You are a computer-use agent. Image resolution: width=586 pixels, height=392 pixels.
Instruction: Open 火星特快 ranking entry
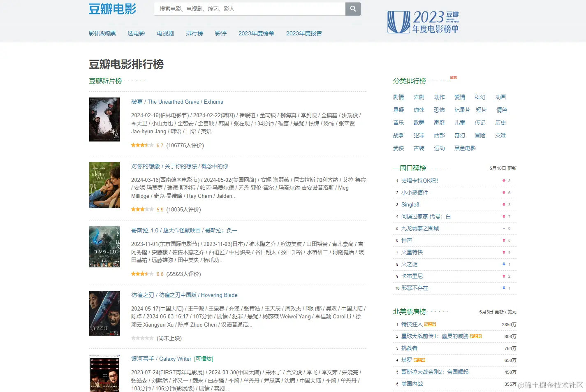coord(412,252)
